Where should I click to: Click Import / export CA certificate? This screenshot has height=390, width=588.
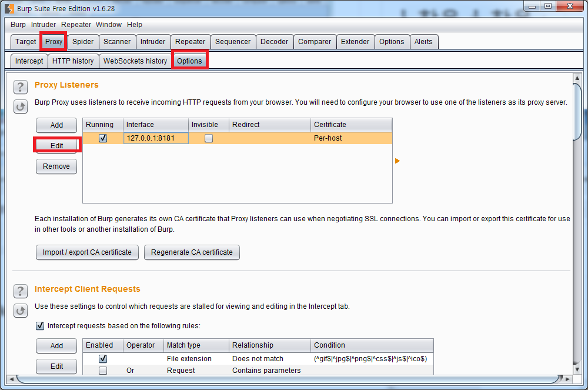pyautogui.click(x=87, y=252)
